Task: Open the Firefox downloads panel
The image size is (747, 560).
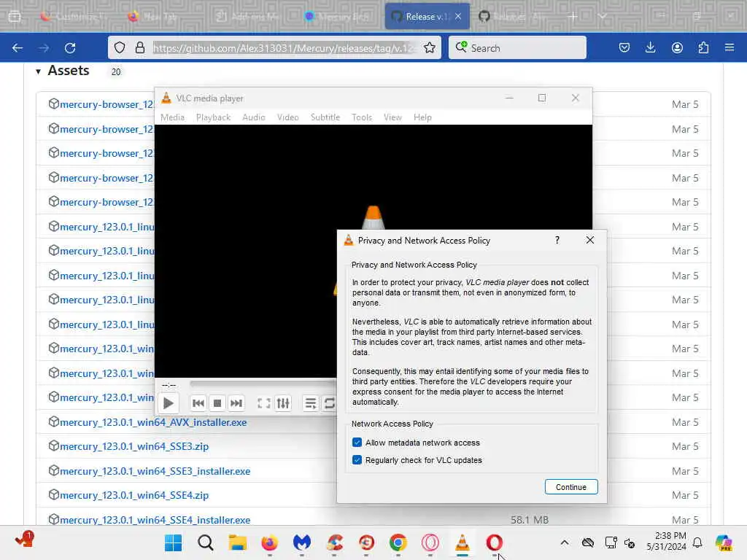Action: [650, 47]
